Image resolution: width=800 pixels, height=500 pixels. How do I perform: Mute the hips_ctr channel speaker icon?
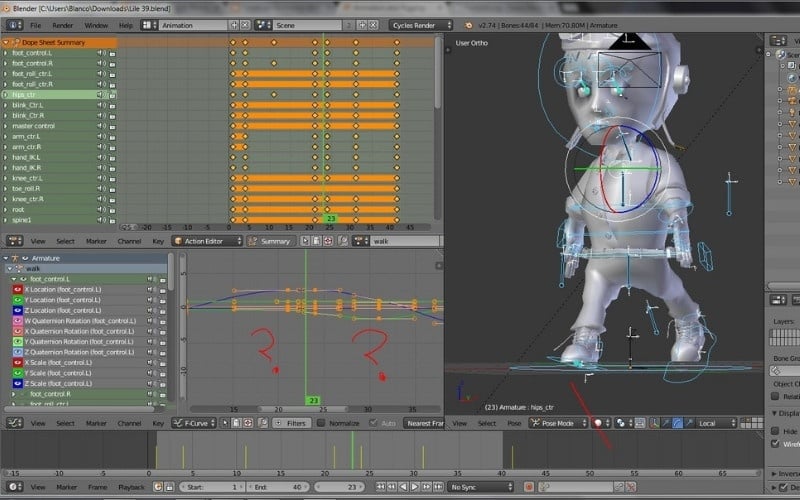tap(101, 95)
